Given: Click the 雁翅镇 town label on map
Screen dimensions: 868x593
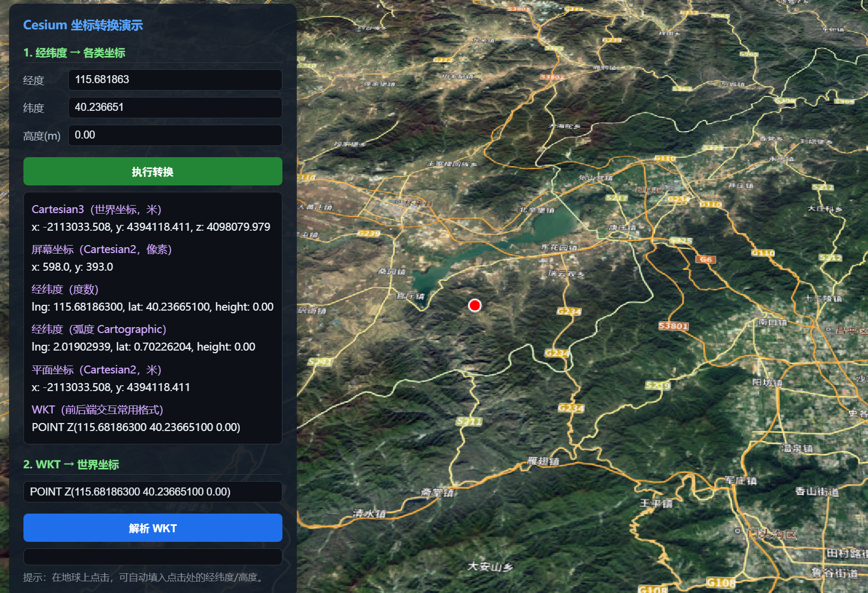Looking at the screenshot, I should pyautogui.click(x=543, y=461).
